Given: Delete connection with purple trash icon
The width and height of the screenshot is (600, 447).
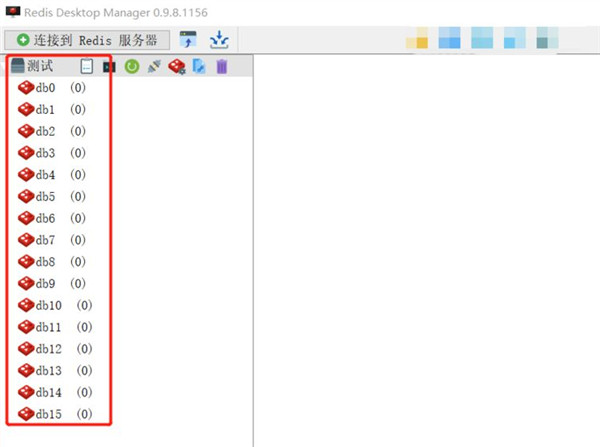Looking at the screenshot, I should [x=222, y=67].
